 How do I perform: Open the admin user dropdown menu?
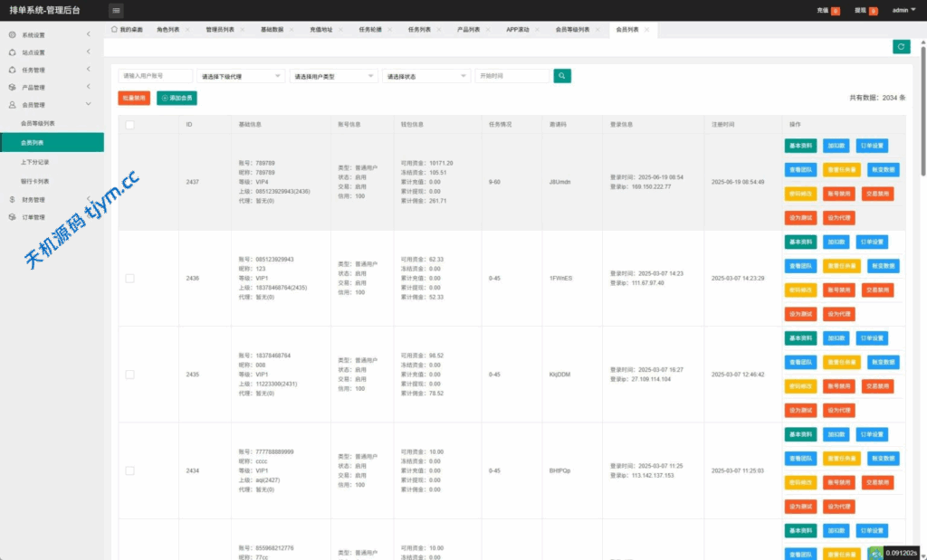[x=903, y=11]
